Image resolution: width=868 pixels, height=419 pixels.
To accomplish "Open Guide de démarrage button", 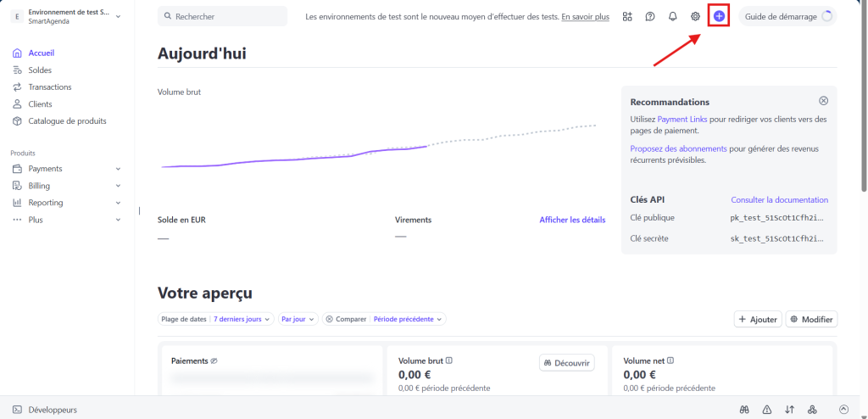I will (x=787, y=17).
